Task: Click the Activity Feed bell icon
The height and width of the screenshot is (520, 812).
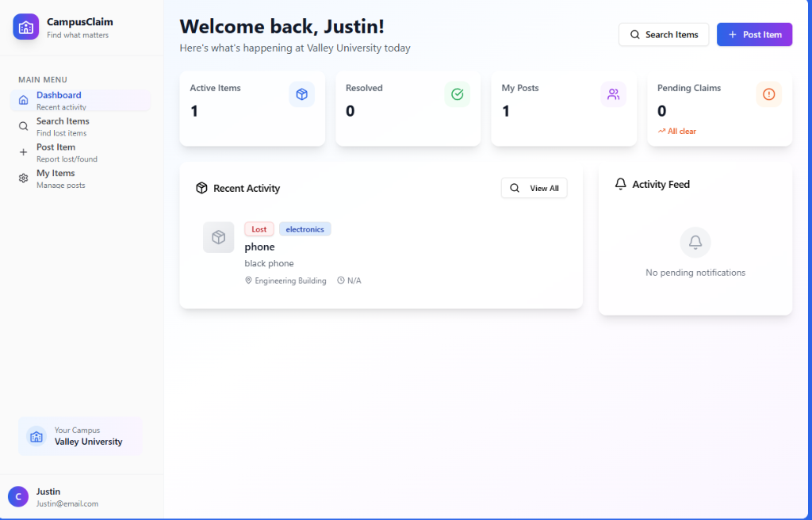Action: (620, 184)
